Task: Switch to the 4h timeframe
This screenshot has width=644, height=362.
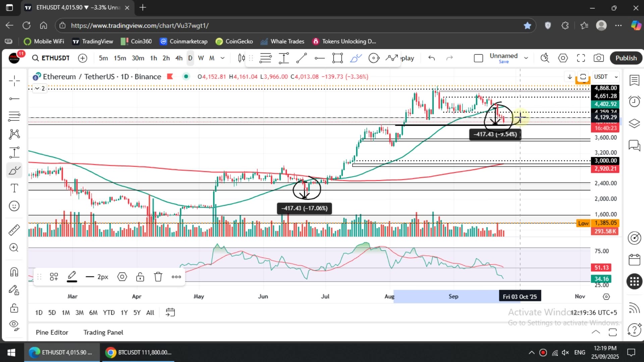Action: click(x=179, y=58)
